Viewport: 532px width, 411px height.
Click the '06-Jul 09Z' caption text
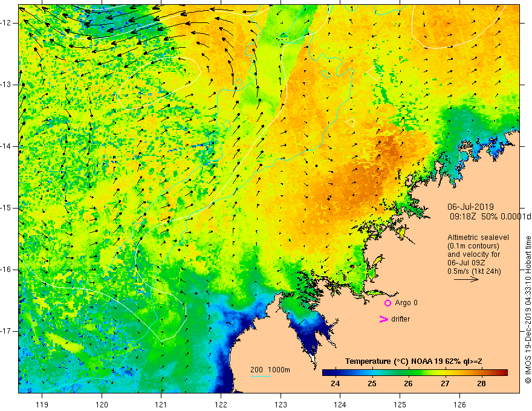[x=466, y=263]
